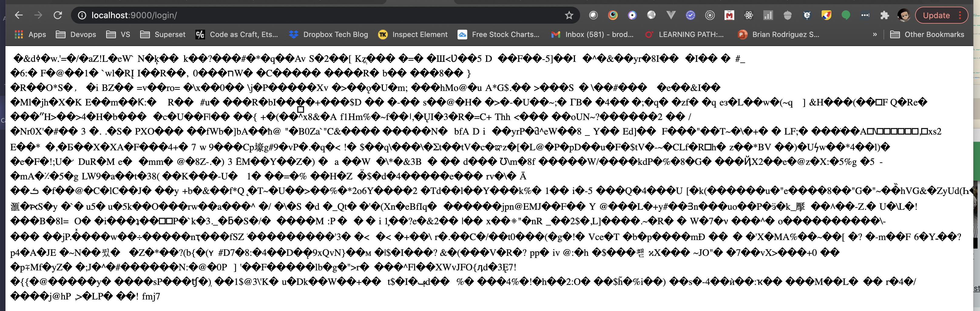Viewport: 980px width, 311px height.
Task: Go back to the previous page
Action: [18, 15]
